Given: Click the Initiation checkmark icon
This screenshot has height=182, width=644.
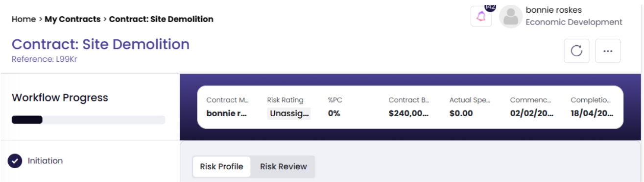Looking at the screenshot, I should pos(15,161).
